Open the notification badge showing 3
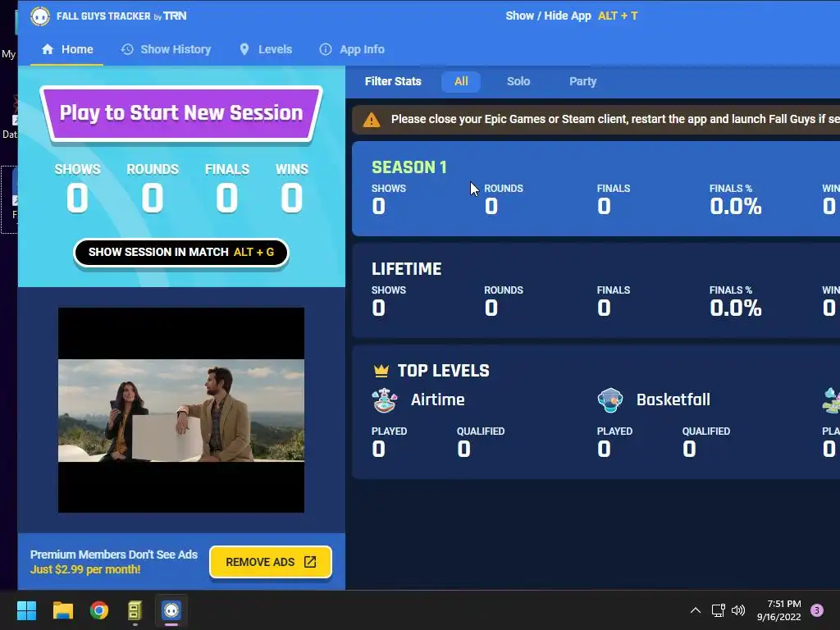This screenshot has width=840, height=630. [817, 610]
